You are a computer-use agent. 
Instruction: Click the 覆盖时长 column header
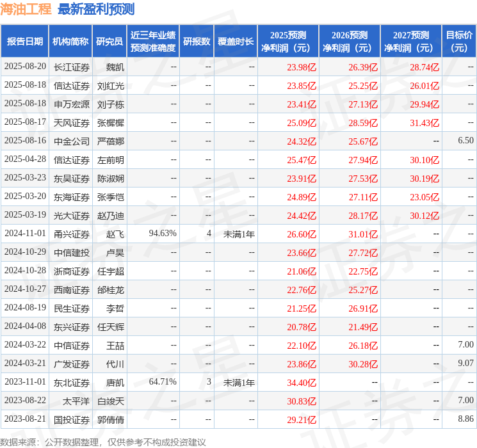click(236, 42)
